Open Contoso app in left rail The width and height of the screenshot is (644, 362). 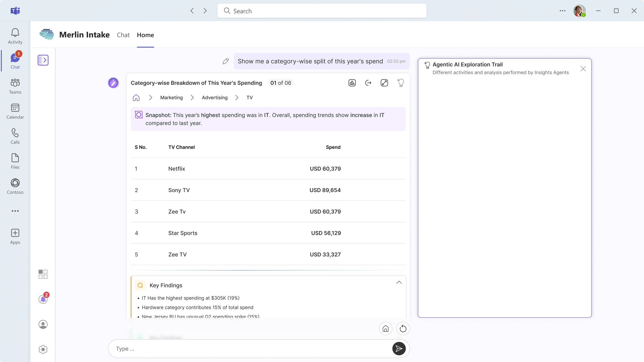(15, 186)
